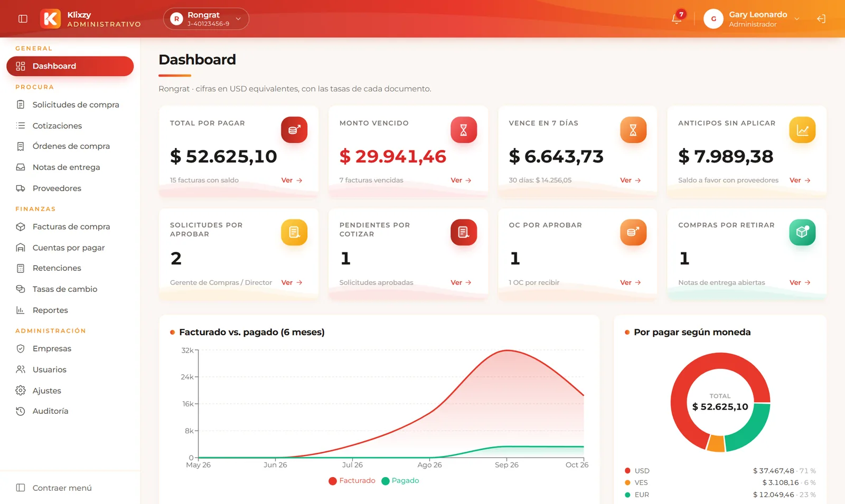Click the notifications bell icon
This screenshot has height=504, width=845.
[676, 18]
